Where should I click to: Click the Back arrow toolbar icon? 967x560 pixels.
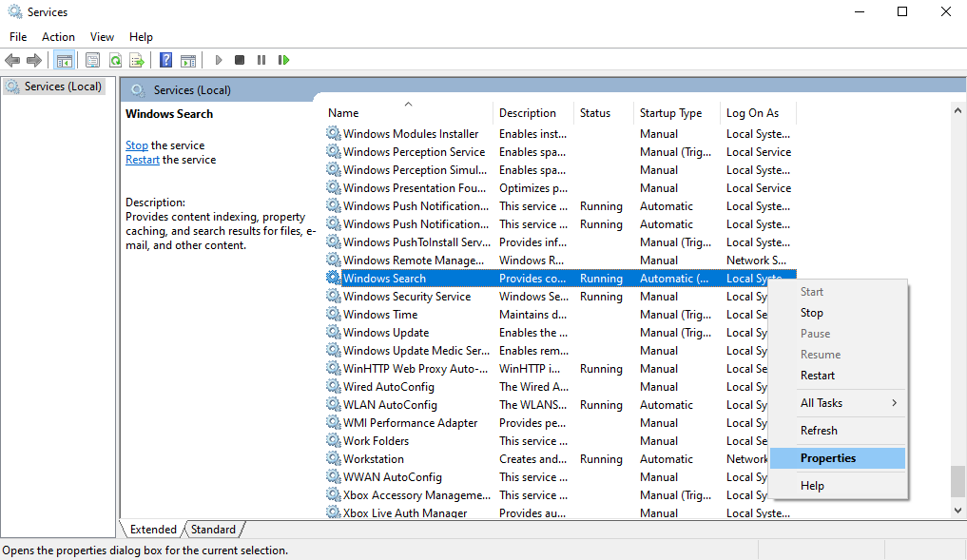coord(12,60)
